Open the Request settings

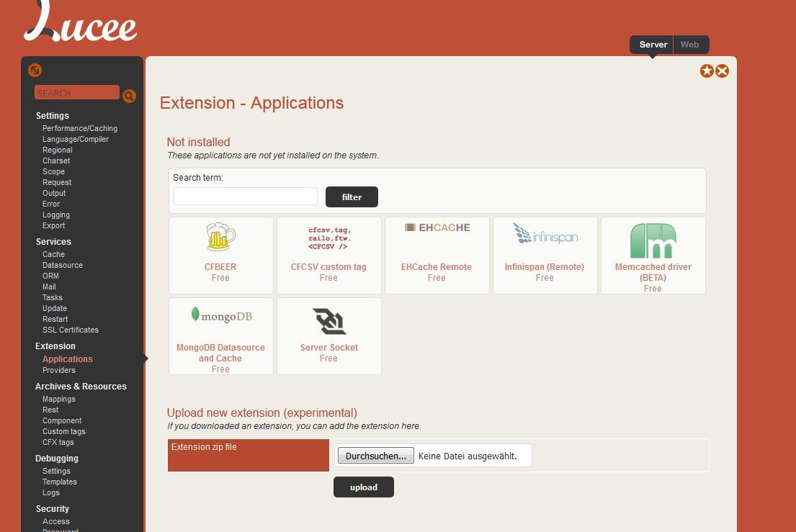pos(57,182)
